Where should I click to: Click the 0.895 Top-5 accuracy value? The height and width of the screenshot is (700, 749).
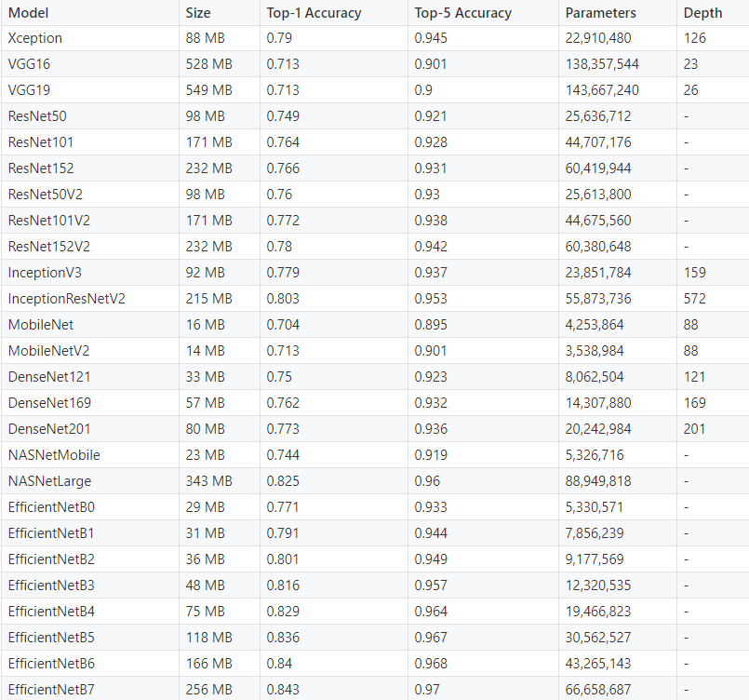click(431, 325)
